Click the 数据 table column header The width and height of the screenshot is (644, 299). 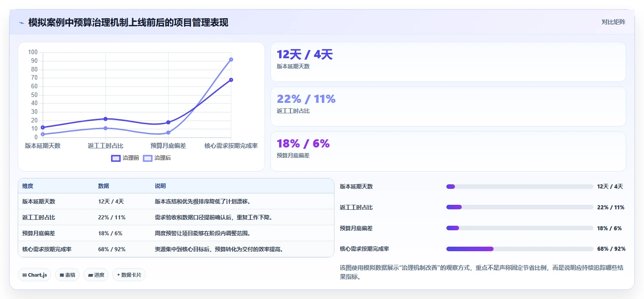104,186
